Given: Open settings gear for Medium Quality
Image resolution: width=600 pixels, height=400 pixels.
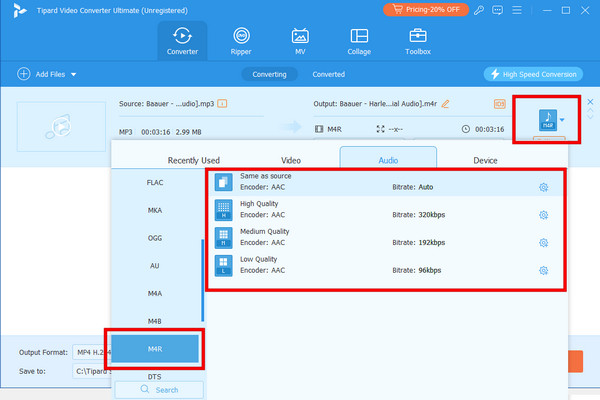Looking at the screenshot, I should (543, 243).
